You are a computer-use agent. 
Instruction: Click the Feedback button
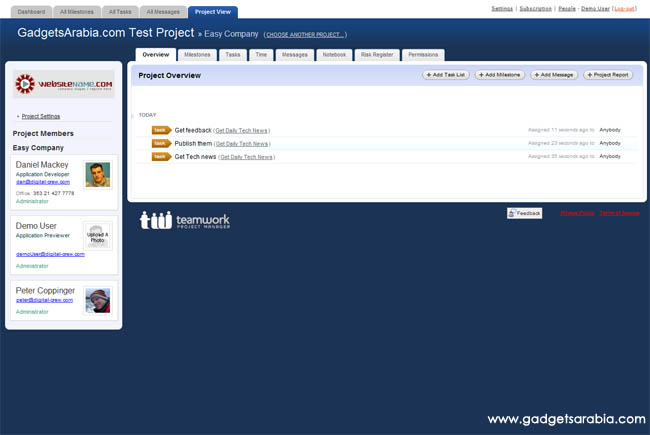(524, 213)
